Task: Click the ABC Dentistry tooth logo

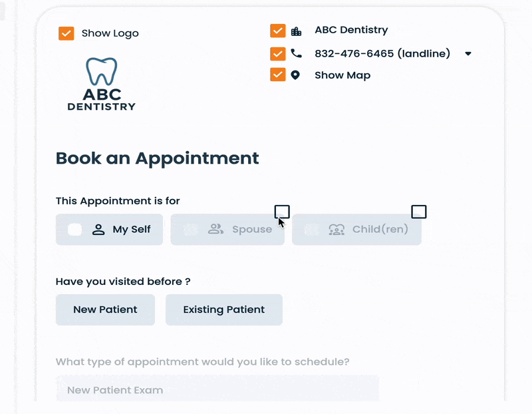Action: [x=101, y=84]
